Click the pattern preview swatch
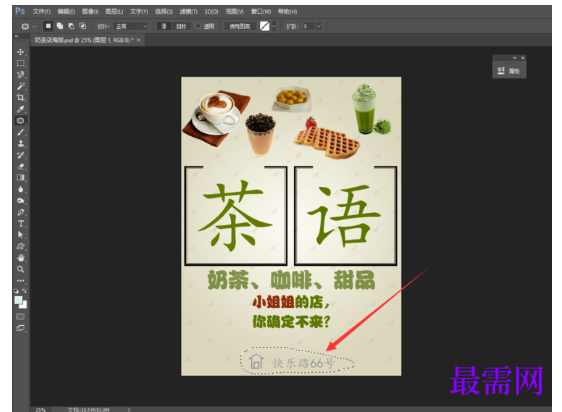The width and height of the screenshot is (562, 412). [x=265, y=26]
